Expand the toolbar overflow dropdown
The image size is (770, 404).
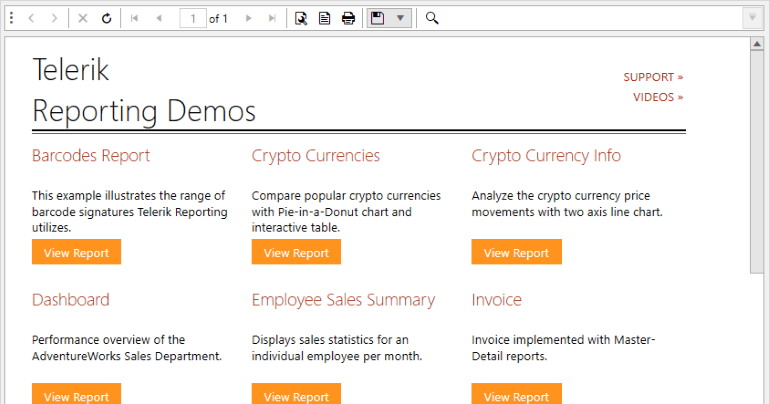pos(752,18)
